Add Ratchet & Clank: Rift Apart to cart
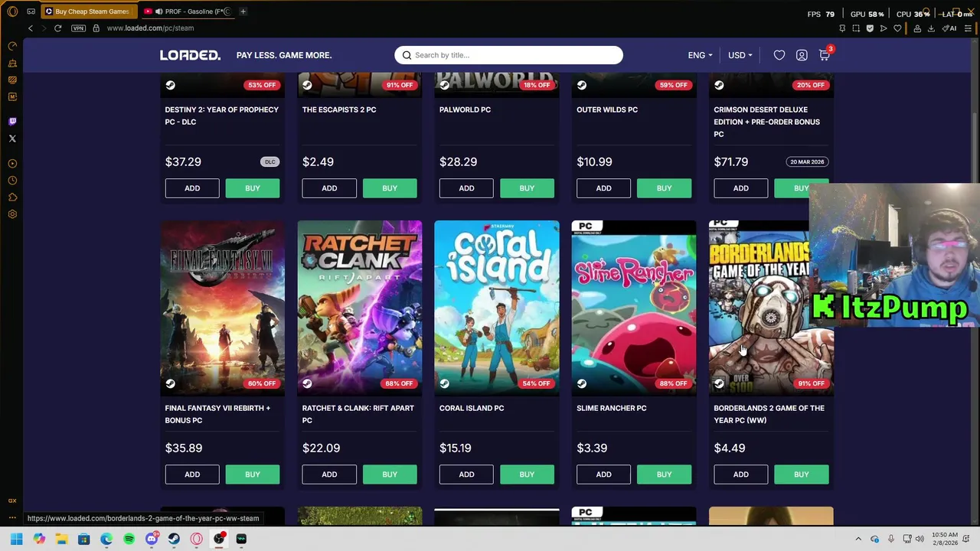This screenshot has height=551, width=980. (x=329, y=474)
